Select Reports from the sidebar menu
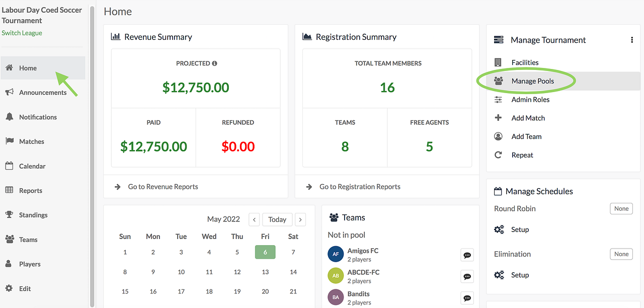Viewport: 644px width, 308px height. tap(30, 191)
